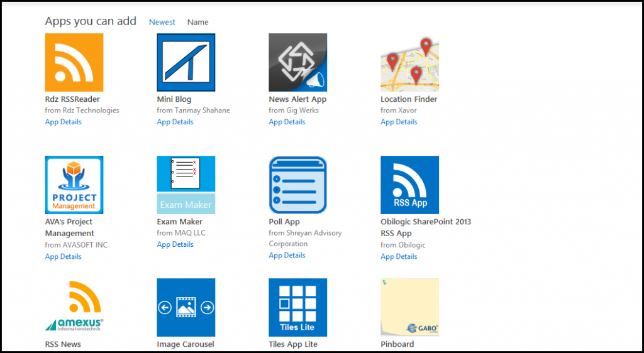Sort apps by Name
Viewport: 644px width, 353px height.
197,22
